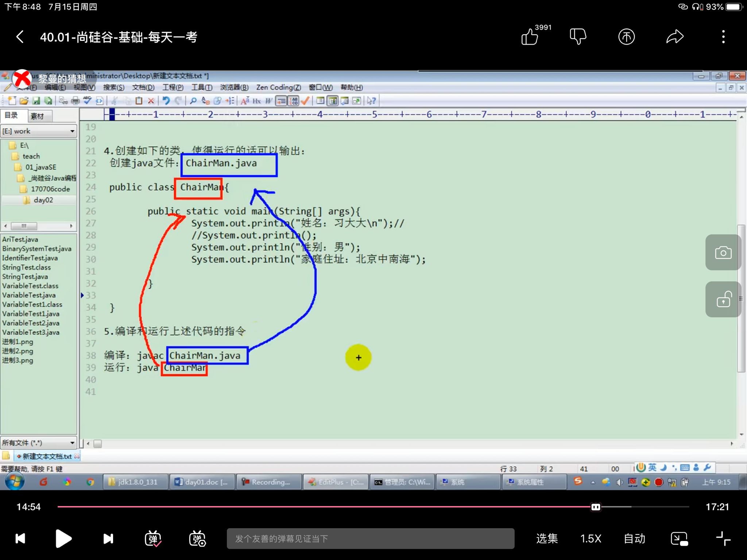Open AriTest.java in file list
The image size is (747, 560).
(x=20, y=240)
